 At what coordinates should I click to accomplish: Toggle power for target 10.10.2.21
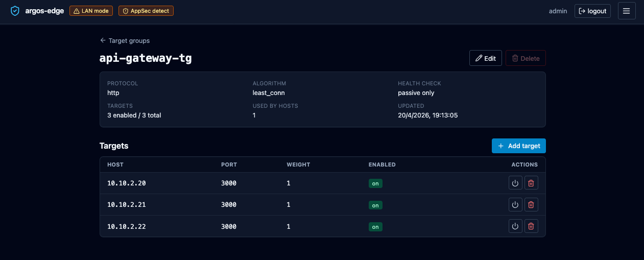coord(515,205)
